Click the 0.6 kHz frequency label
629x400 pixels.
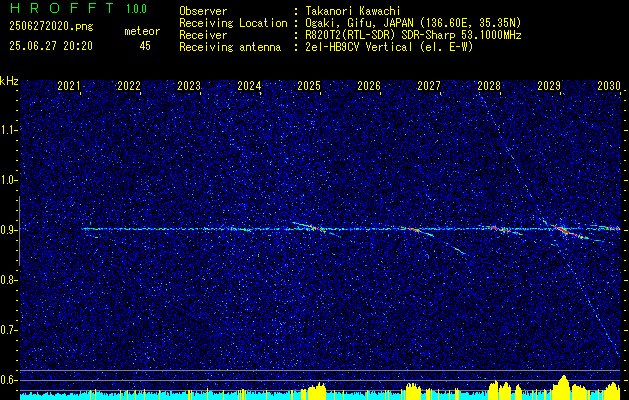(x=8, y=380)
